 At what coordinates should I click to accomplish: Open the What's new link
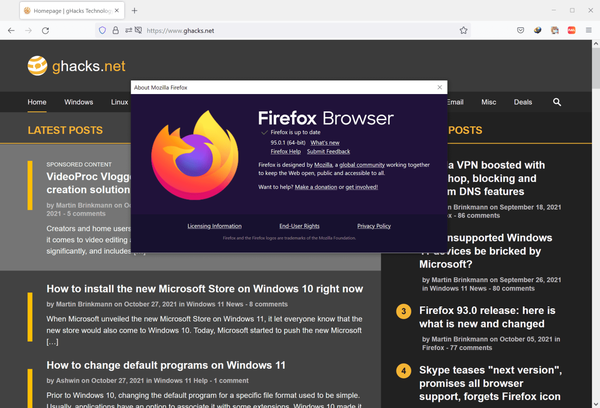click(326, 142)
